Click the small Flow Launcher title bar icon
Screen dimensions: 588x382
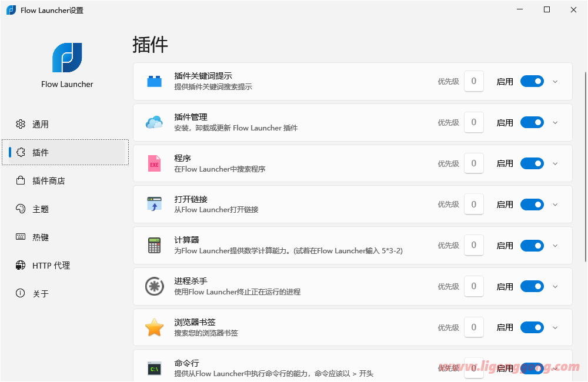(11, 10)
